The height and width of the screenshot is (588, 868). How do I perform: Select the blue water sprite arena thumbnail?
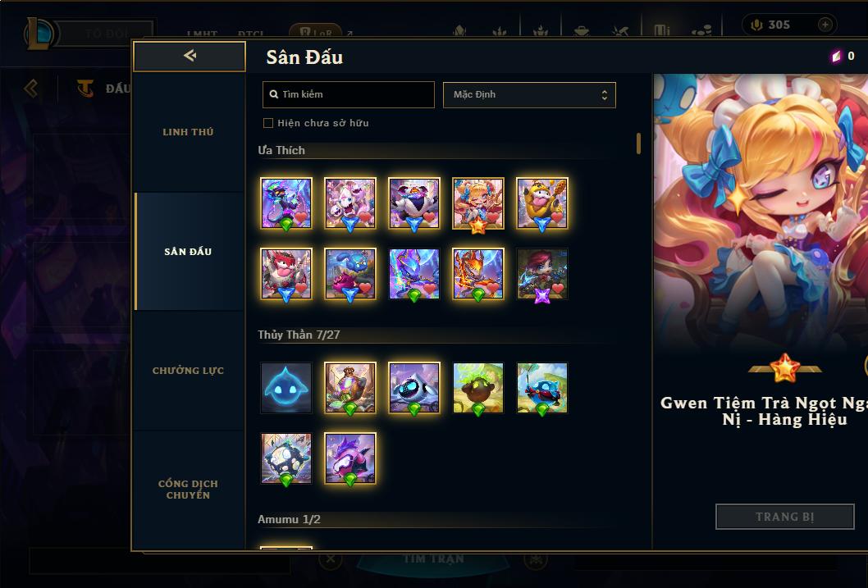pos(286,388)
